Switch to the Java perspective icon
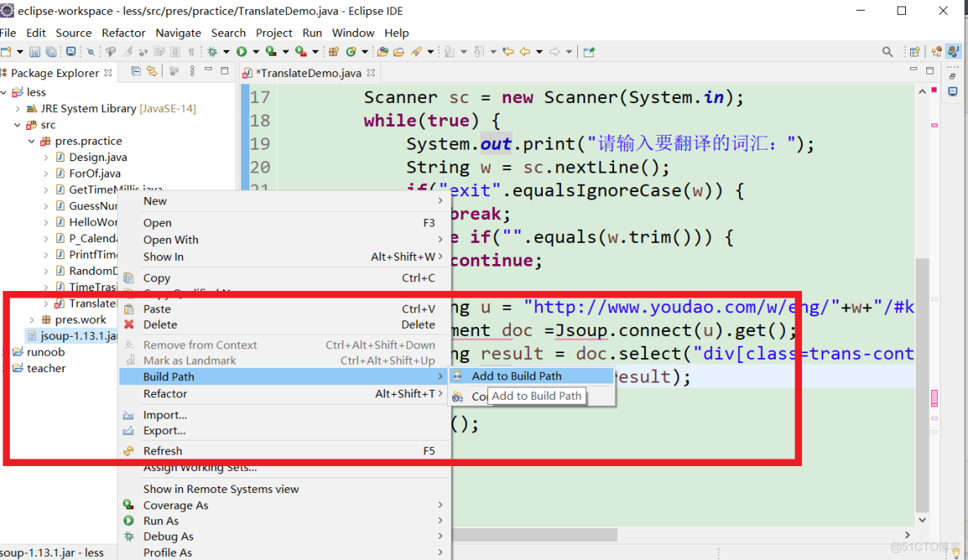Image resolution: width=968 pixels, height=560 pixels. point(954,52)
